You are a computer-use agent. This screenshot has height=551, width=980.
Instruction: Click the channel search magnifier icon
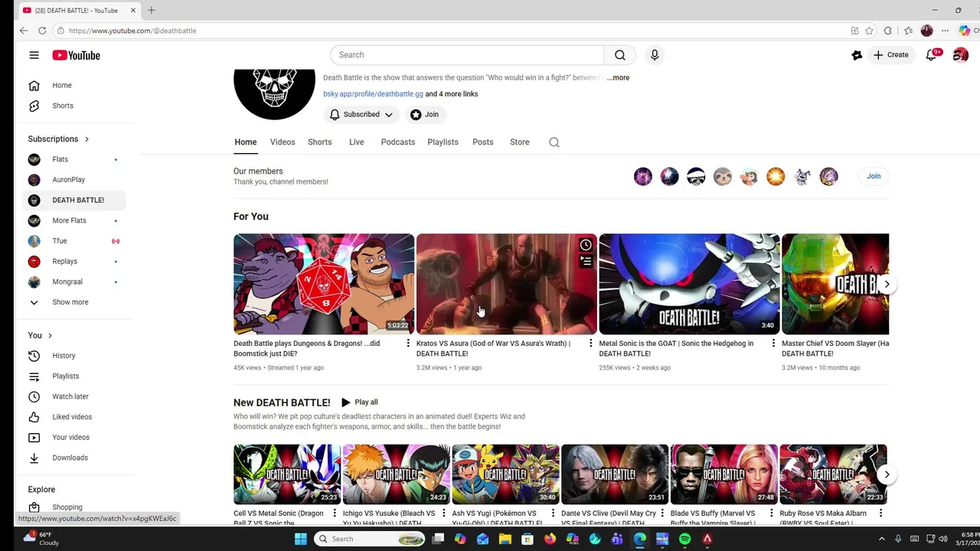[x=554, y=142]
